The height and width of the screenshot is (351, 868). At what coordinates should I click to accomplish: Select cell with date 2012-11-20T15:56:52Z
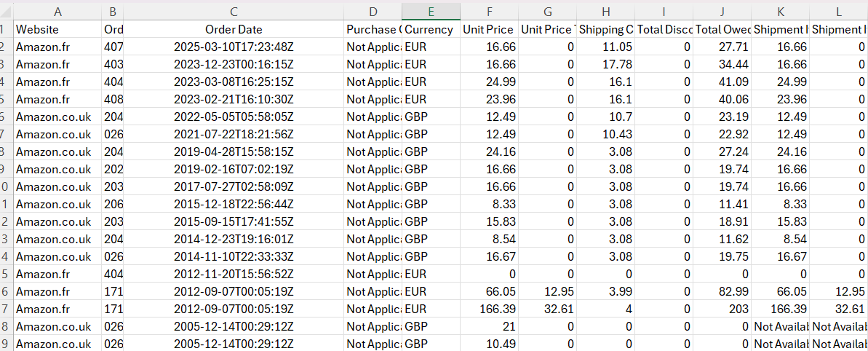click(234, 274)
